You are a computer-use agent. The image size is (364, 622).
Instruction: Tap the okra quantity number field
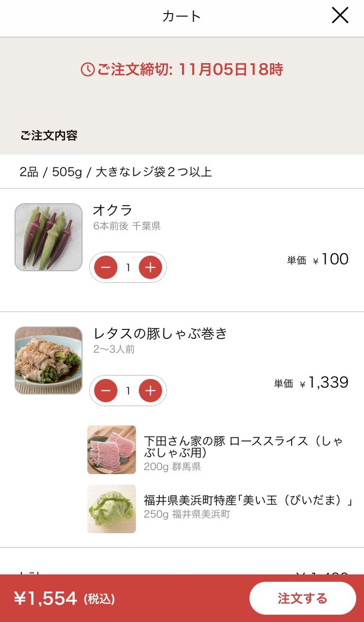128,267
